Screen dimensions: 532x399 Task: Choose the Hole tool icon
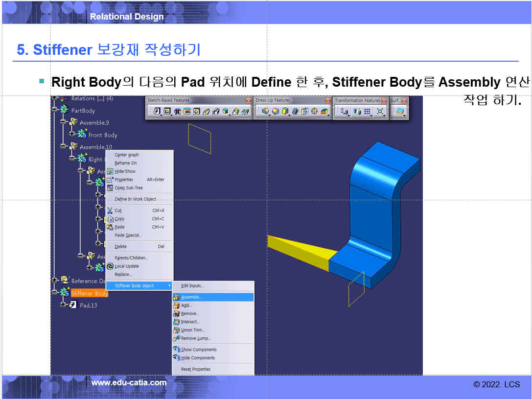click(x=196, y=112)
